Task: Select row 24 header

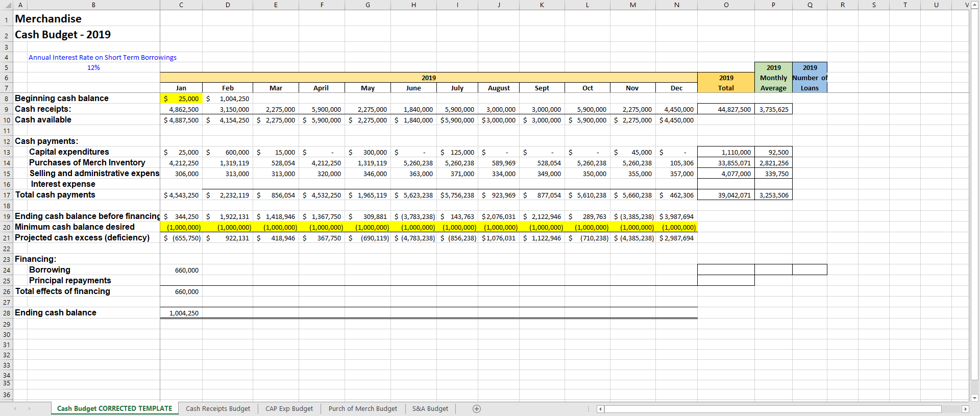Action: (7, 270)
